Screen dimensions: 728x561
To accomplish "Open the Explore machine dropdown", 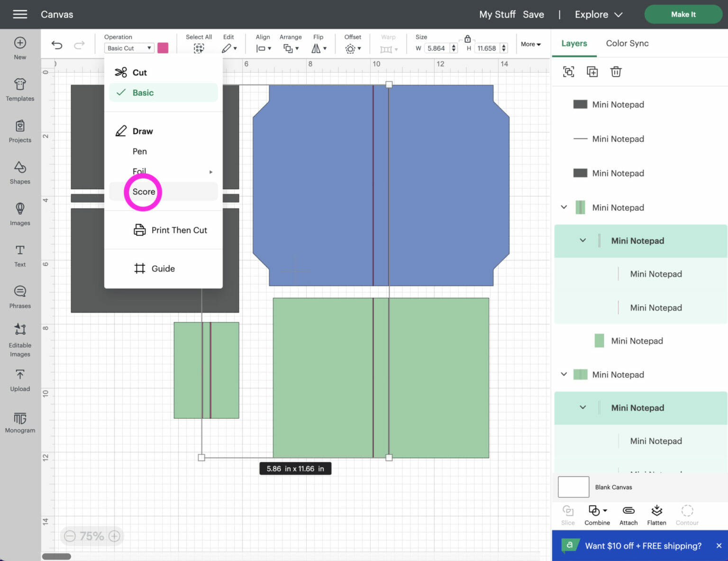I will pos(598,14).
